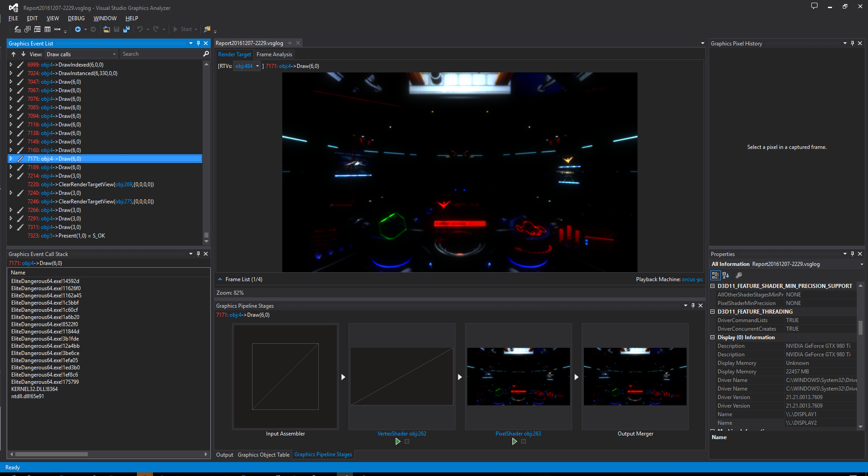Click the search magnifier in Event List
This screenshot has width=868, height=476.
[x=206, y=54]
